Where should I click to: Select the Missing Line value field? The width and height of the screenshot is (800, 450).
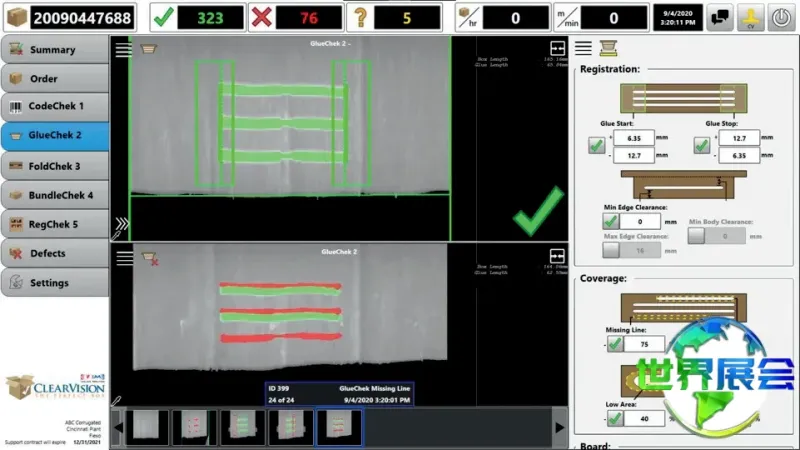tap(644, 344)
